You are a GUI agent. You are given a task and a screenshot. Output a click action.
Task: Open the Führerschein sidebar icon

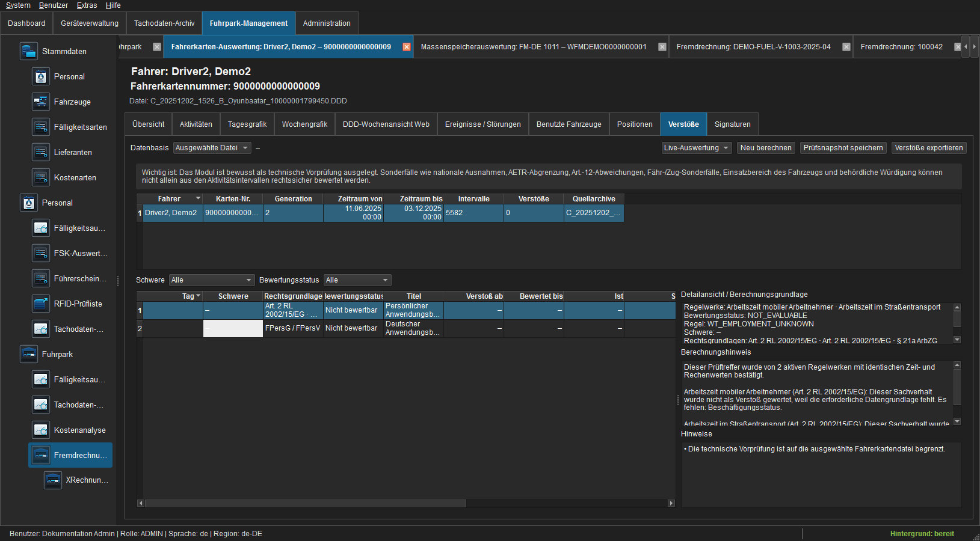tap(40, 278)
